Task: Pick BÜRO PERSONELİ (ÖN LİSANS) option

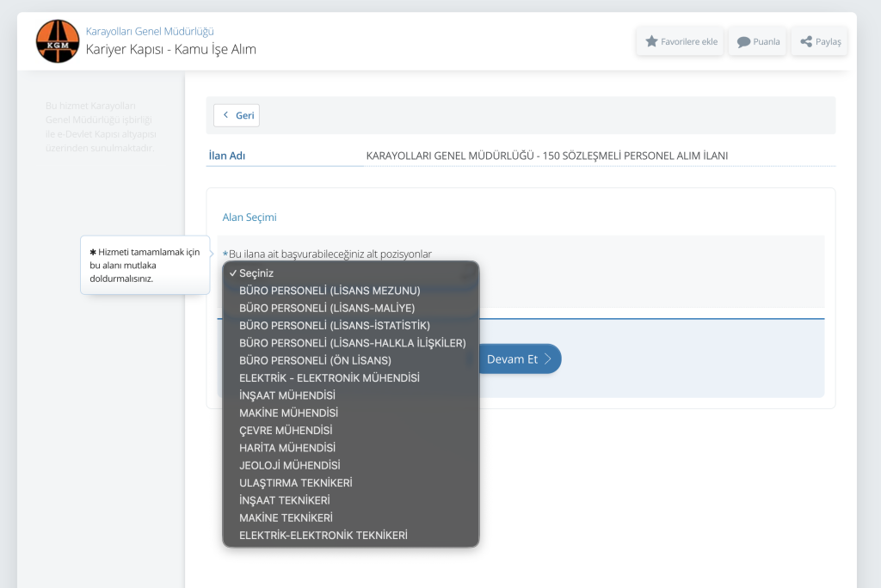Action: pos(315,360)
